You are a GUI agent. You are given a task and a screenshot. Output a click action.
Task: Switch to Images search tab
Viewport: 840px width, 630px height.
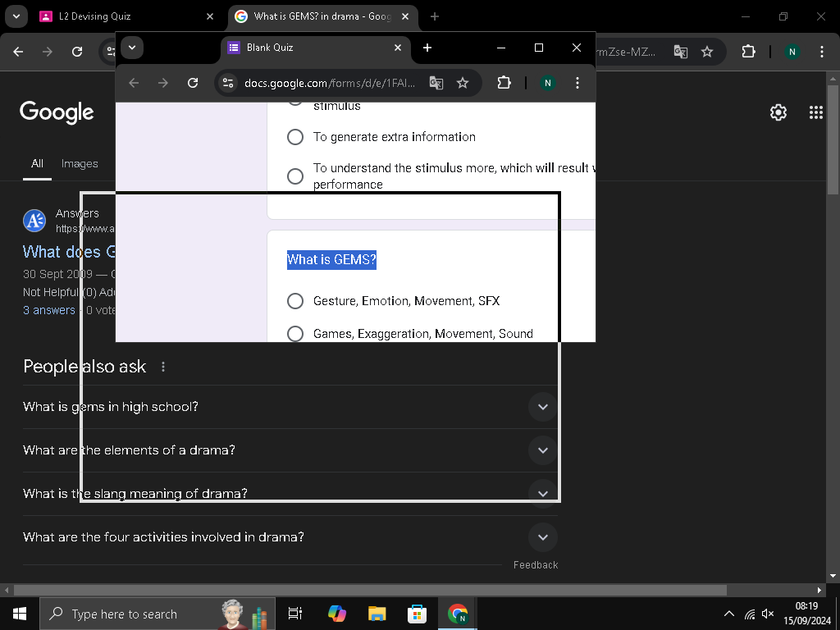pos(80,164)
